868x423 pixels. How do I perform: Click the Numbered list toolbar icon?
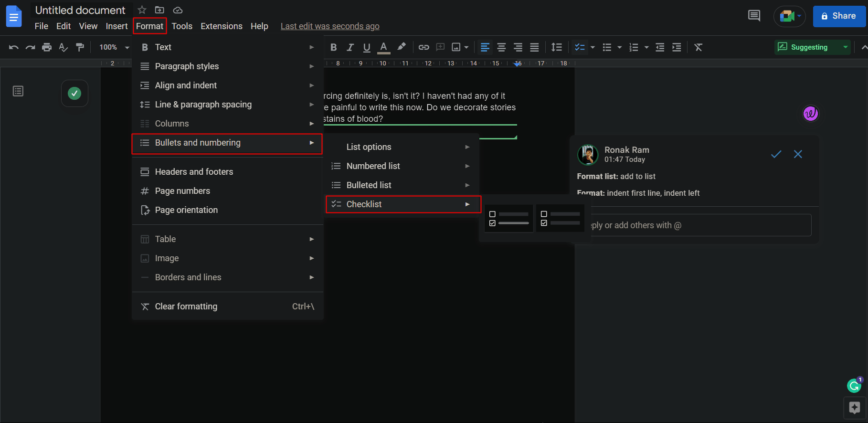pos(634,47)
